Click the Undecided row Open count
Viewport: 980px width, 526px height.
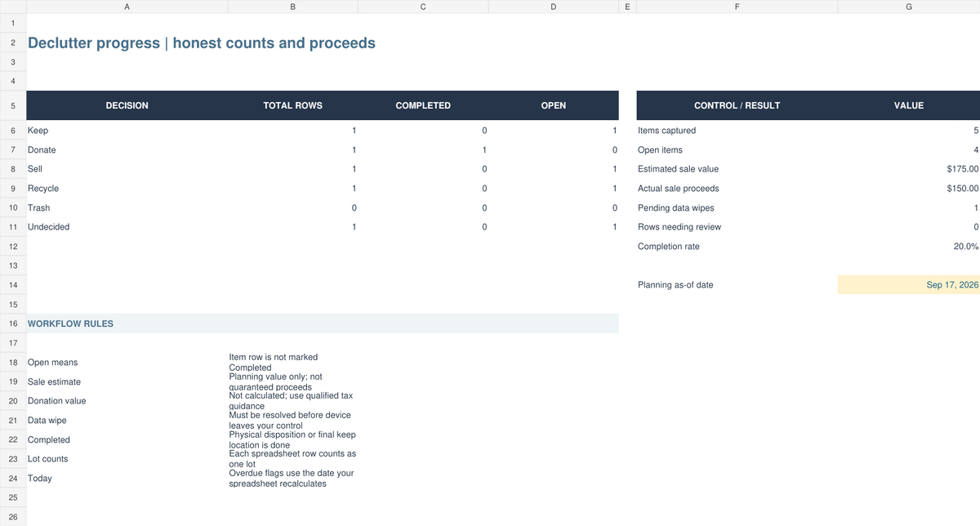click(x=554, y=227)
